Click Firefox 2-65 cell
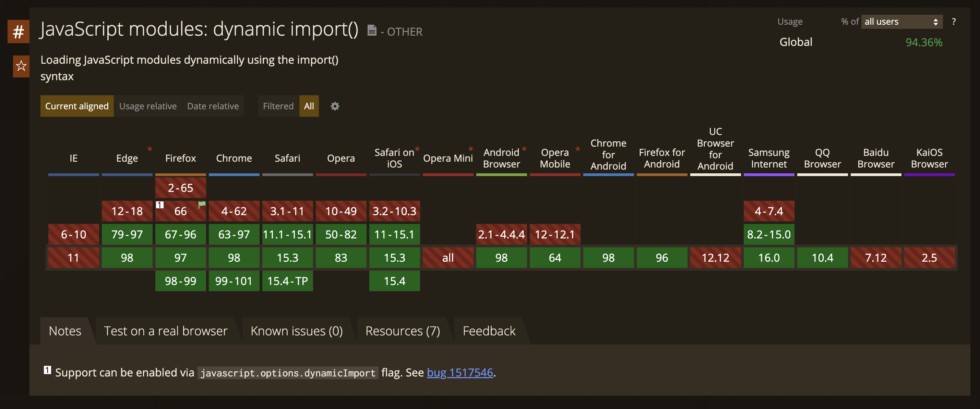The width and height of the screenshot is (980, 409). (180, 188)
